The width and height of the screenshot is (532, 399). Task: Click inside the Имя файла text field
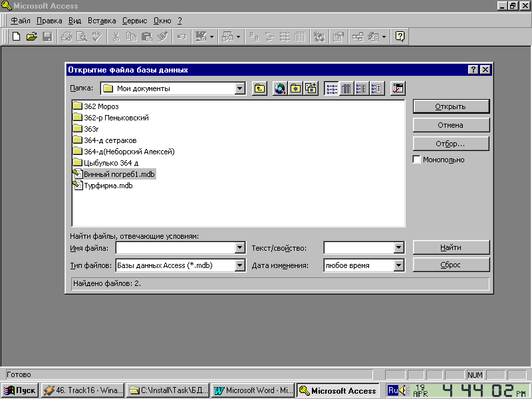pos(176,247)
